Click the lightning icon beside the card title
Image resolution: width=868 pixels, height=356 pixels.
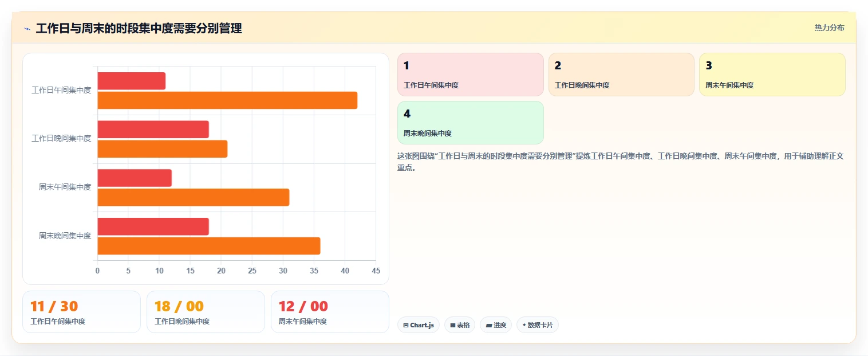pyautogui.click(x=27, y=29)
